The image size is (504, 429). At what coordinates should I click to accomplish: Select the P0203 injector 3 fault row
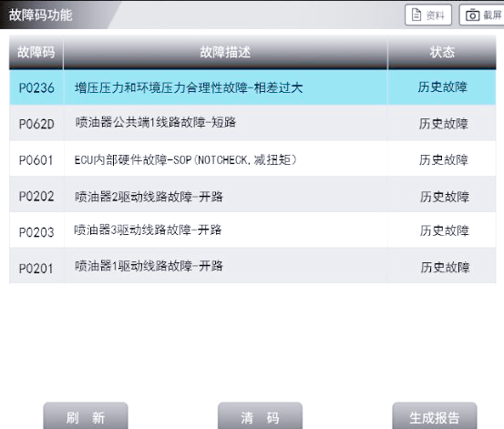coord(252,230)
